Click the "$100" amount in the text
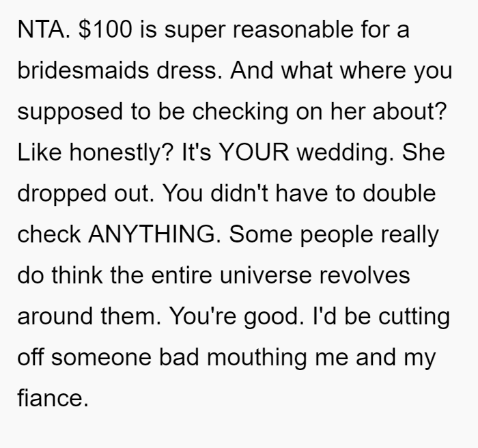Image resolution: width=478 pixels, height=448 pixels. pos(105,29)
